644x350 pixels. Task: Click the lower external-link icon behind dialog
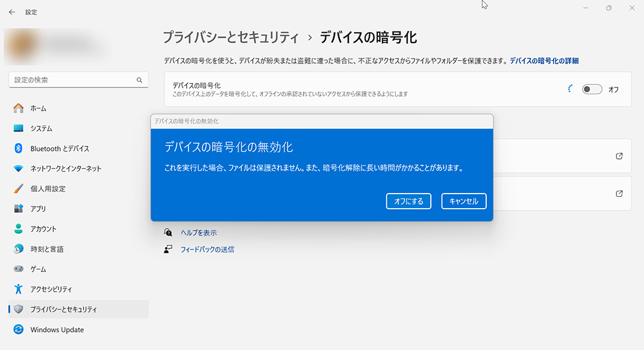pos(619,194)
